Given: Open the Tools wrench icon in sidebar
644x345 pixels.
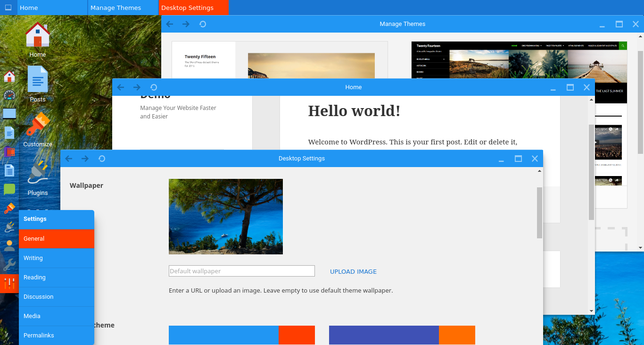Looking at the screenshot, I should coord(9,265).
